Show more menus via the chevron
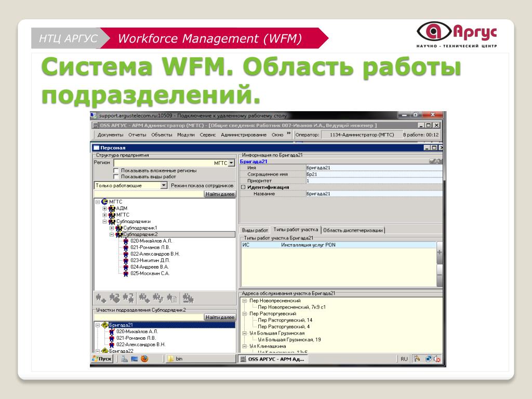Image resolution: width=532 pixels, height=399 pixels. coord(289,134)
